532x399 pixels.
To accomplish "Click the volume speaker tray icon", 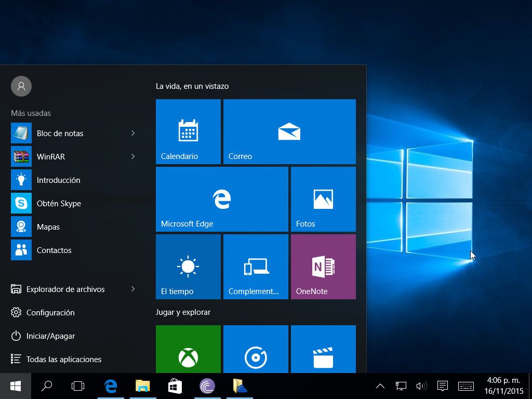I will pos(421,386).
